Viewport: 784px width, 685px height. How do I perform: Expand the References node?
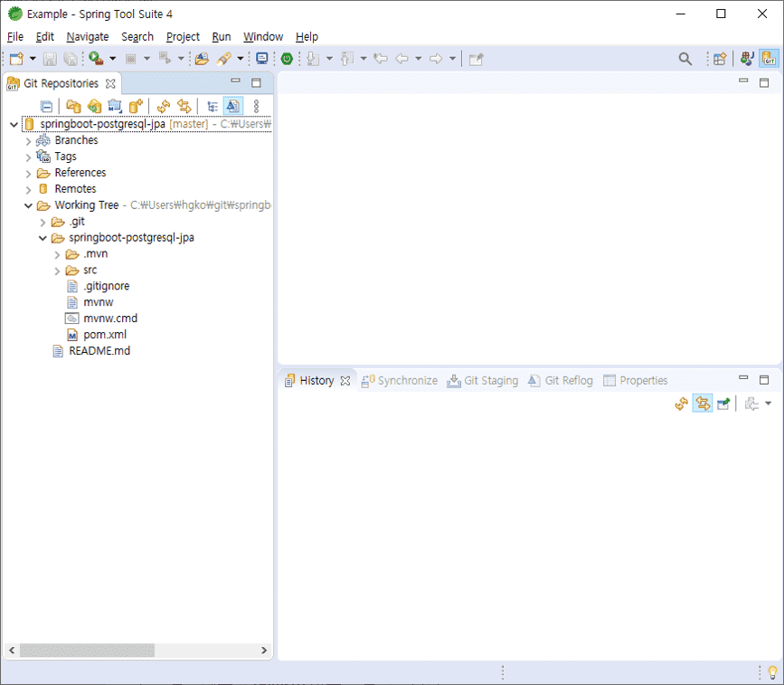pos(29,174)
